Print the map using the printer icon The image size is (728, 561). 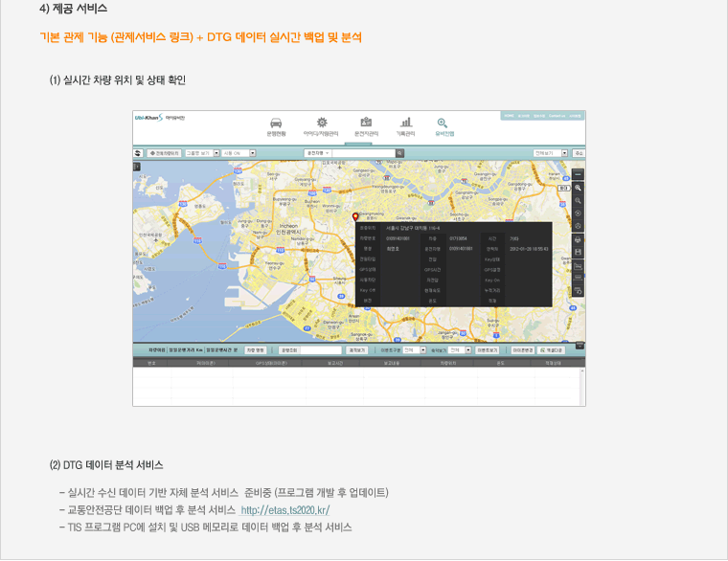(578, 240)
